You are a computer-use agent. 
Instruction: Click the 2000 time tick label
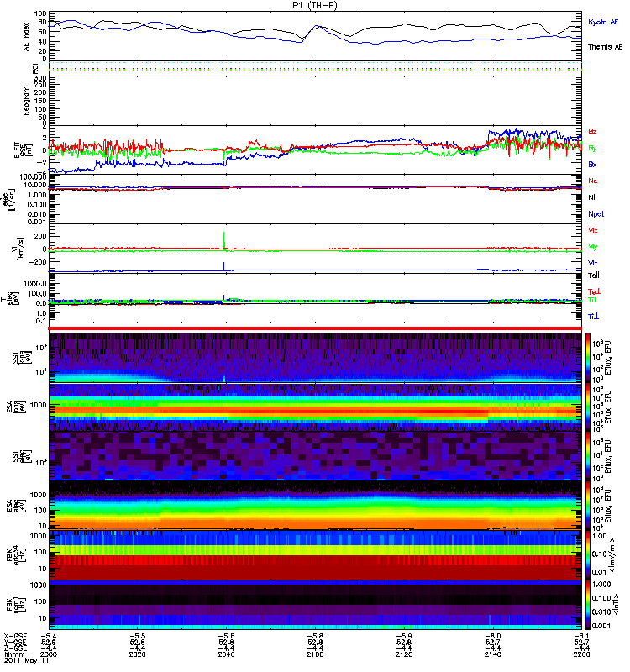pyautogui.click(x=49, y=654)
